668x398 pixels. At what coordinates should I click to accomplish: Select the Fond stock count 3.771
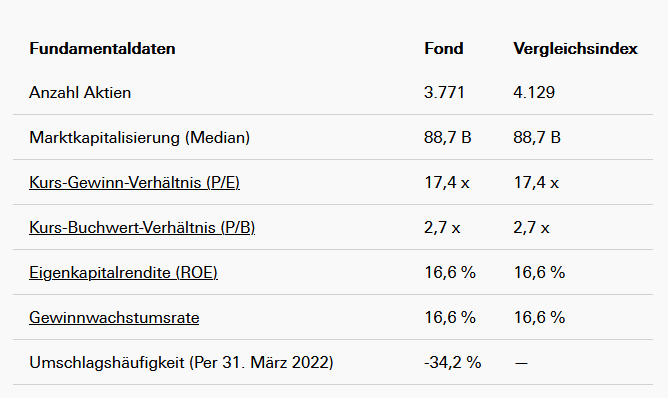click(x=444, y=92)
